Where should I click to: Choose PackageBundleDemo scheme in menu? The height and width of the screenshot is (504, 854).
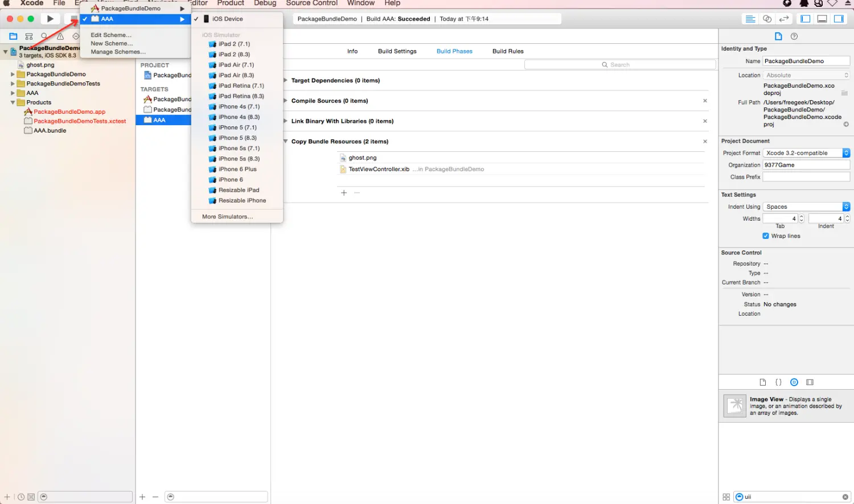pos(135,9)
